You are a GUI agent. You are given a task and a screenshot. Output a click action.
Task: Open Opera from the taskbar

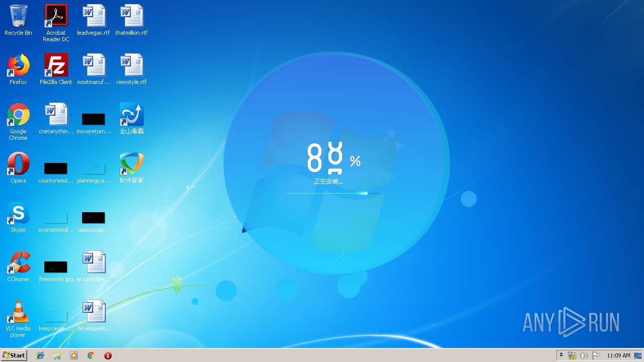pyautogui.click(x=108, y=355)
